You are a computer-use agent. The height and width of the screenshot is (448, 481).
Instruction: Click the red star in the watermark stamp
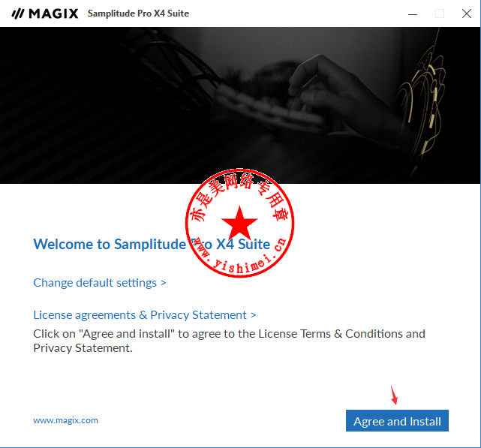point(239,223)
